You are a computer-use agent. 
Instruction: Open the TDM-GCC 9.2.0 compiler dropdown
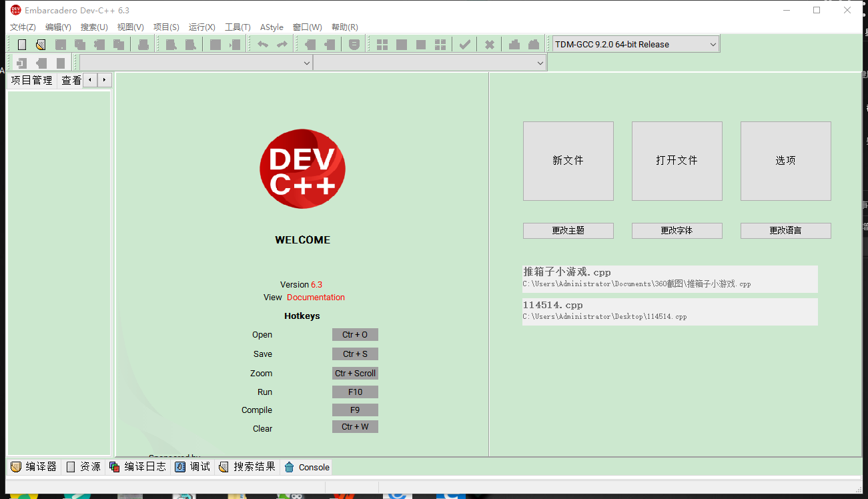(x=636, y=45)
